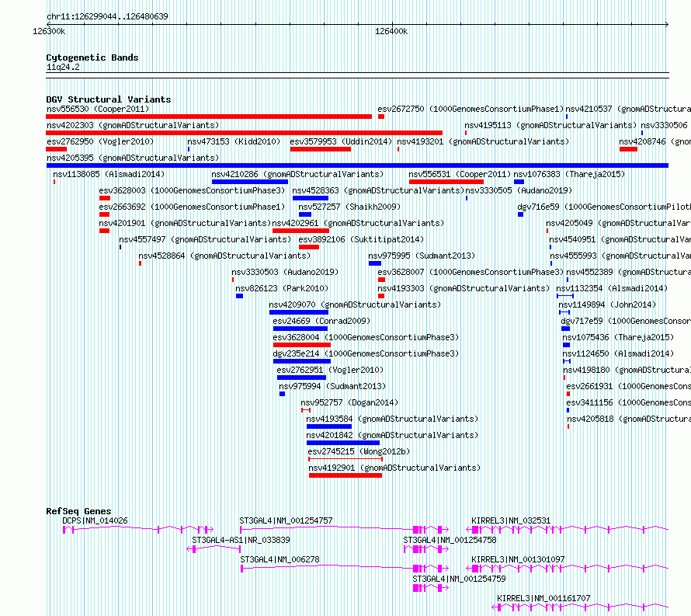Click esv2745215 (Wong2012b) variant
The height and width of the screenshot is (616, 691).
click(359, 451)
